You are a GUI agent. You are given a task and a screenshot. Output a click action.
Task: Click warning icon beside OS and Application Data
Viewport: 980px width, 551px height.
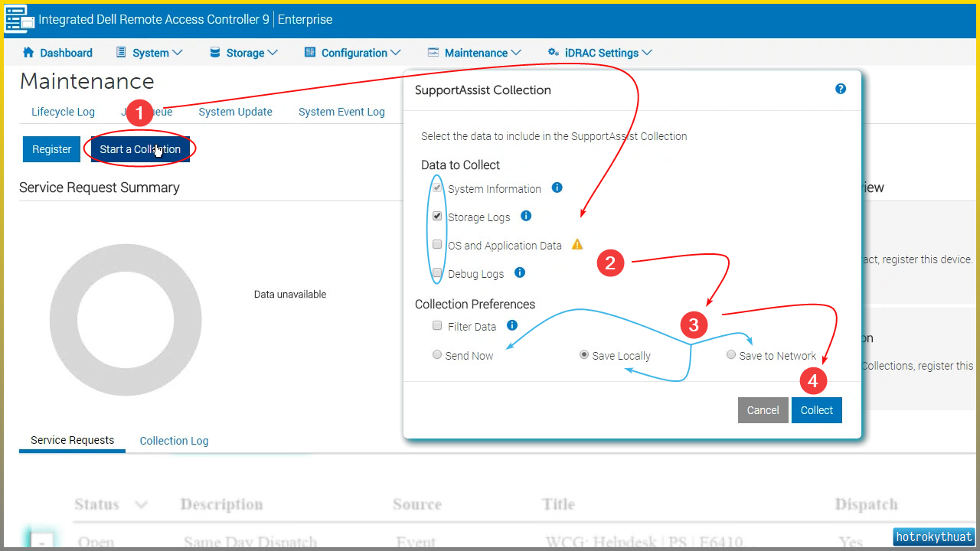[x=577, y=244]
